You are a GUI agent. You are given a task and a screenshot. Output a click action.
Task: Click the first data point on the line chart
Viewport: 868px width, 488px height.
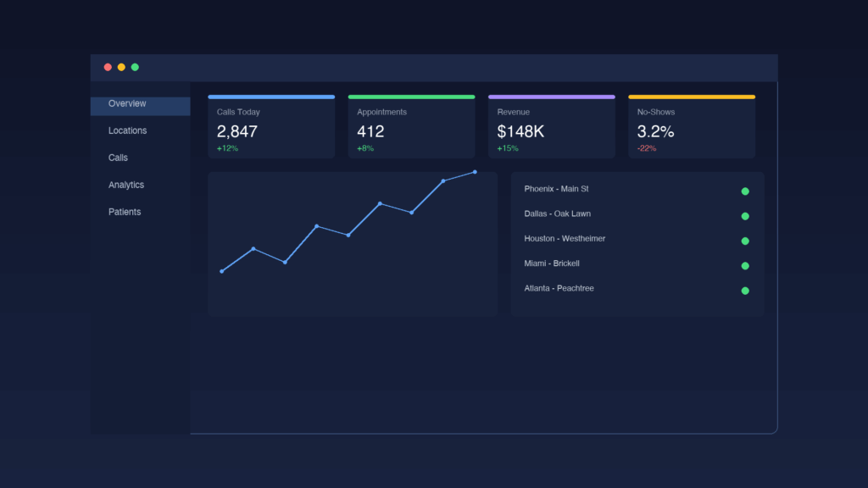click(222, 271)
